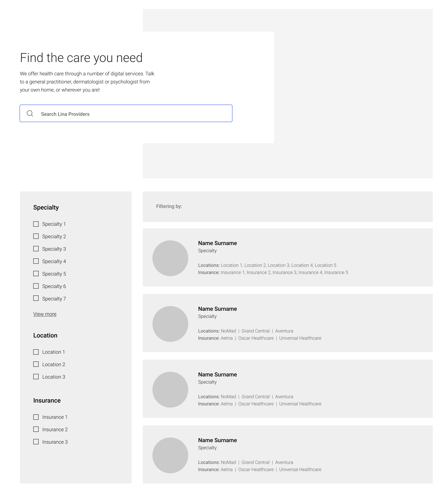Check the Specialty 2 checkbox
The width and height of the screenshot is (448, 491).
[36, 236]
